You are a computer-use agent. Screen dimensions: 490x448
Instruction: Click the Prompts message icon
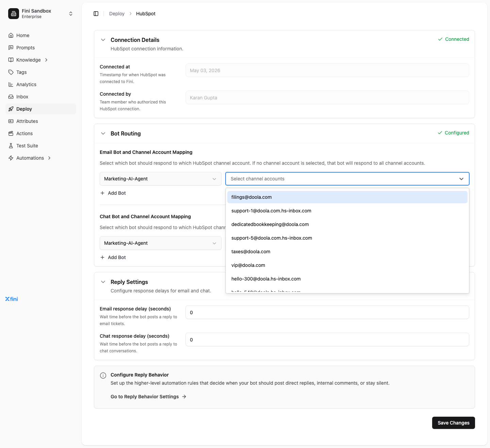(11, 48)
